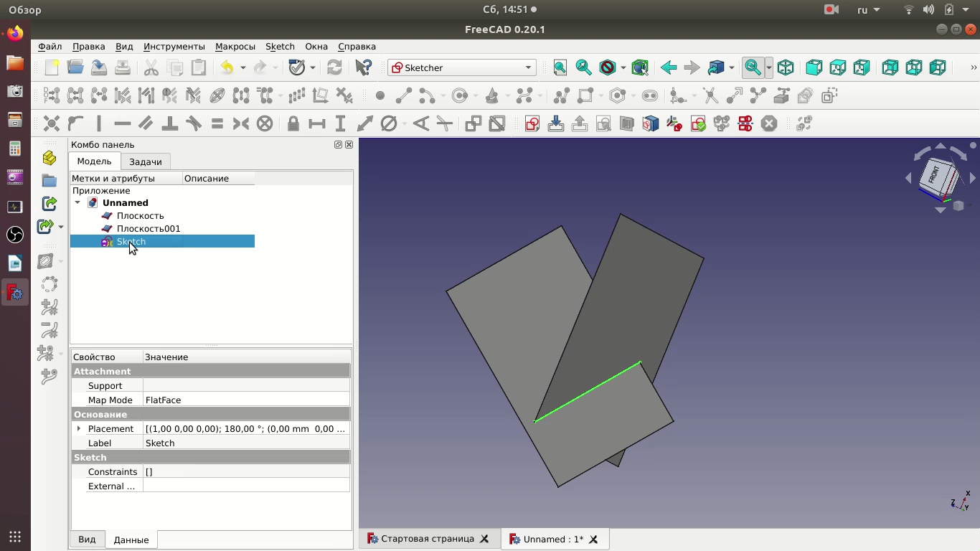
Task: Set Front view cube icon
Action: (x=814, y=67)
